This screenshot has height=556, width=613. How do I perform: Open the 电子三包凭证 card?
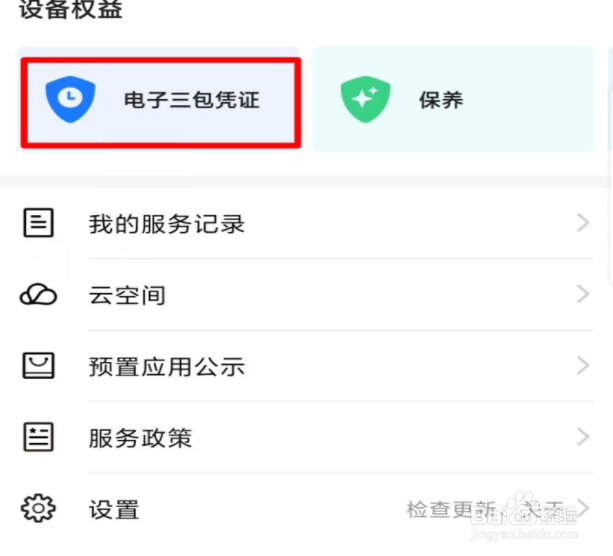click(161, 103)
